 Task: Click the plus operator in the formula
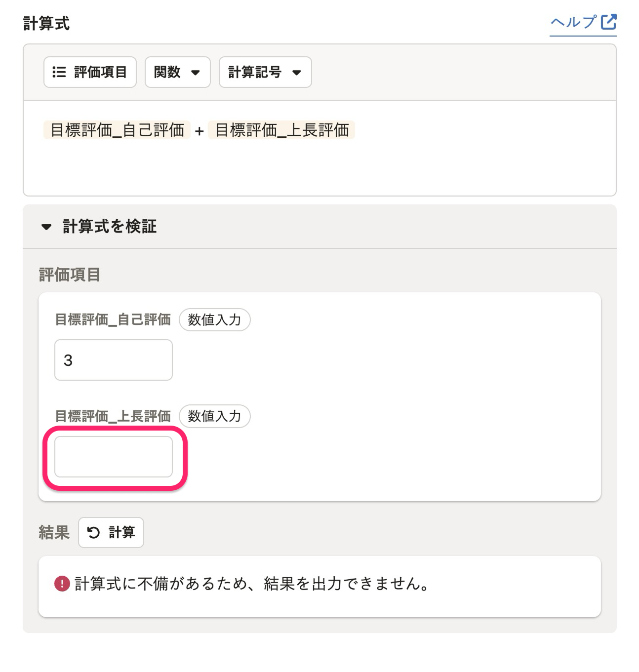[x=199, y=131]
